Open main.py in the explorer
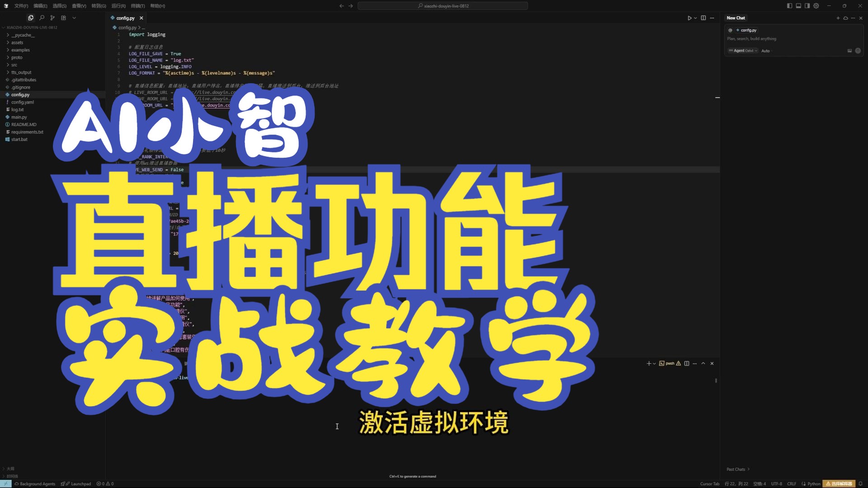 pos(19,117)
